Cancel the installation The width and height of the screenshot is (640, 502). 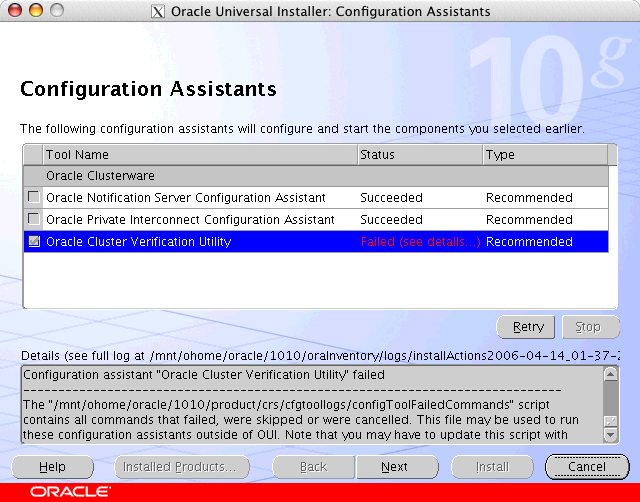point(586,467)
